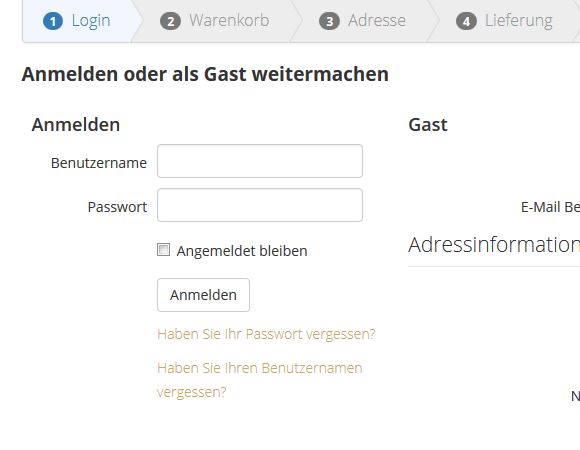Click the Anmelden button
This screenshot has width=580, height=450.
point(203,295)
